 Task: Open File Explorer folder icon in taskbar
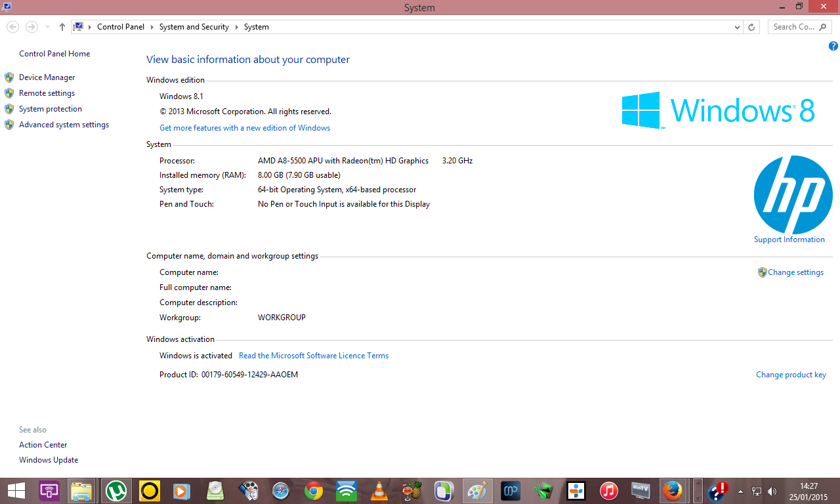(x=82, y=490)
